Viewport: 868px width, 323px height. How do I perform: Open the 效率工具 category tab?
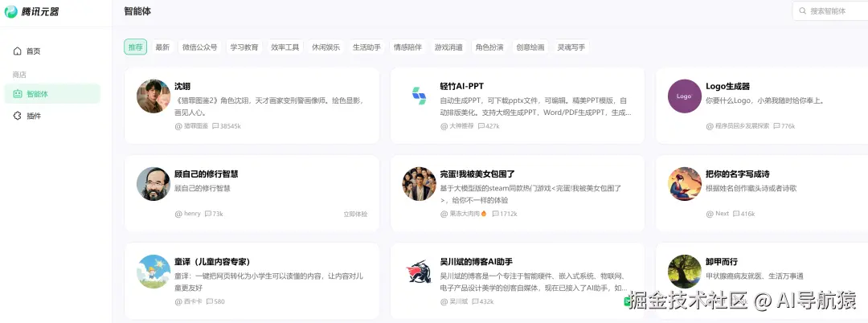285,47
